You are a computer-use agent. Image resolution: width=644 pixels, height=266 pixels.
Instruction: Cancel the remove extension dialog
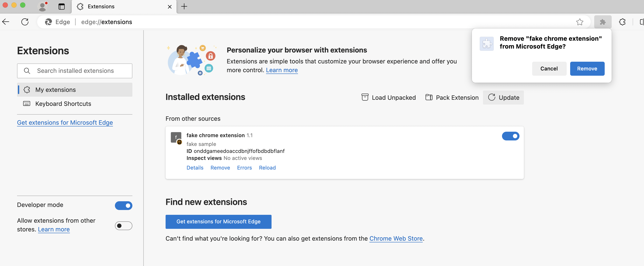(x=549, y=68)
